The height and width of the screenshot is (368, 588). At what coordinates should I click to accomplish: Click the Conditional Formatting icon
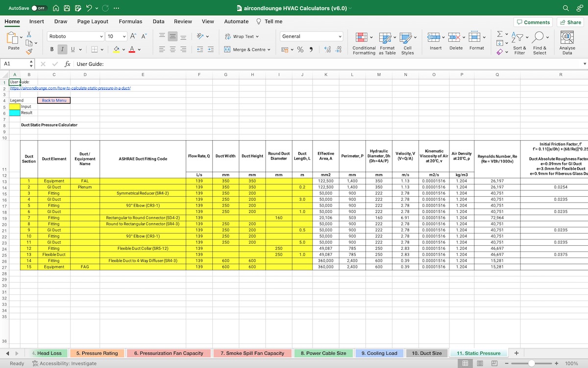click(x=364, y=43)
